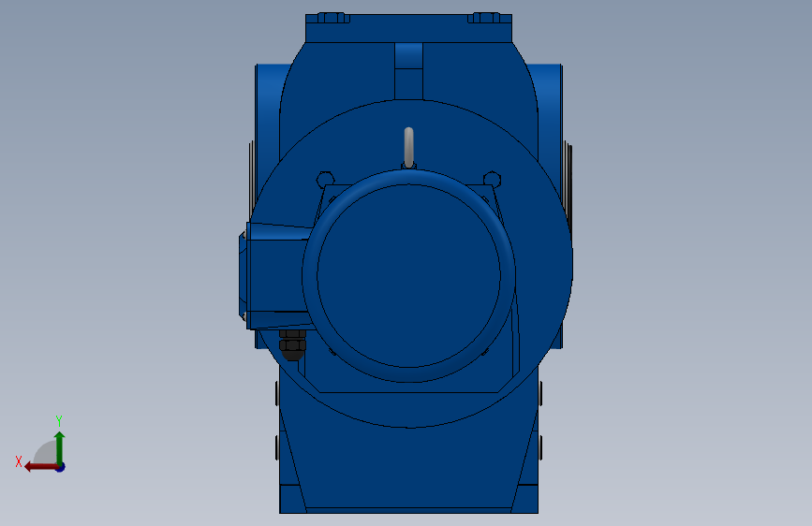Select the top-left hex bolt on mounting flange
The height and width of the screenshot is (526, 812).
point(333,18)
